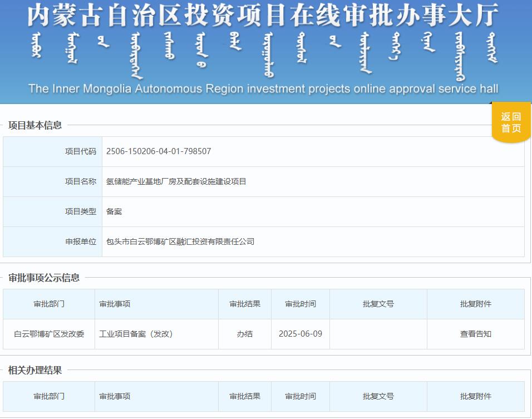The height and width of the screenshot is (419, 532).
Task: Click the approval date 2025-06-09
Action: click(x=300, y=333)
